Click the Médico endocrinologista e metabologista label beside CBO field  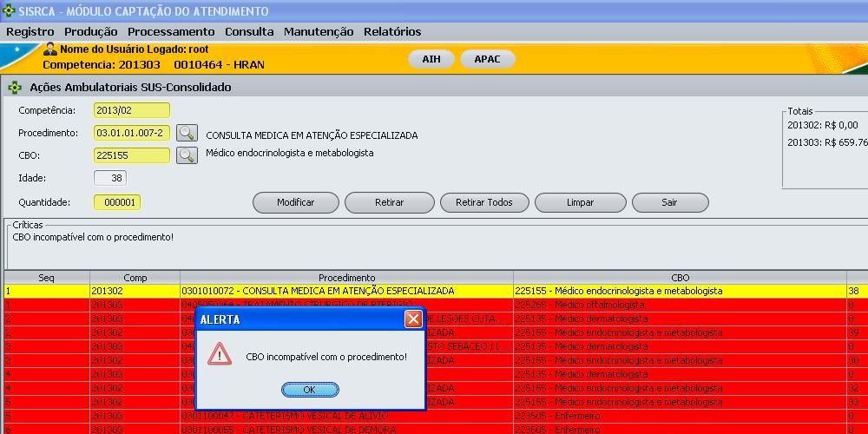point(290,153)
